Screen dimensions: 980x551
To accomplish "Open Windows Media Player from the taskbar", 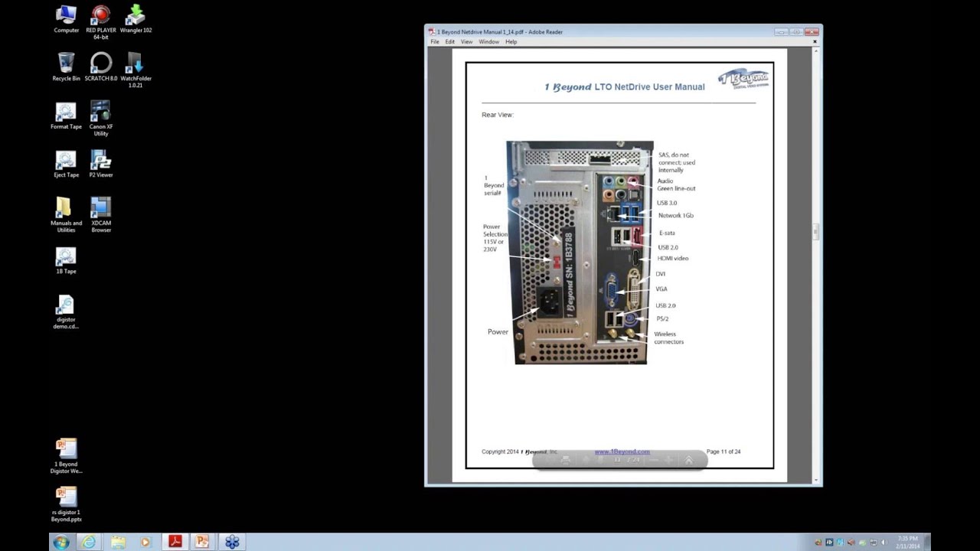I will pos(145,542).
